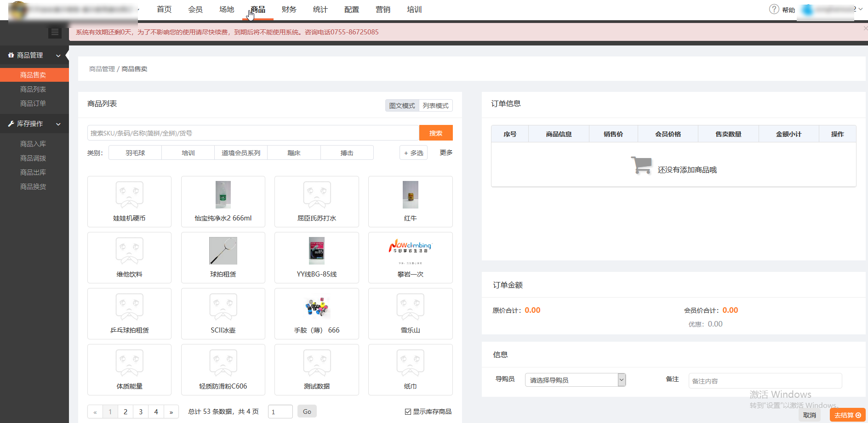868x423 pixels.
Task: Open the 培训 top menu
Action: (414, 10)
